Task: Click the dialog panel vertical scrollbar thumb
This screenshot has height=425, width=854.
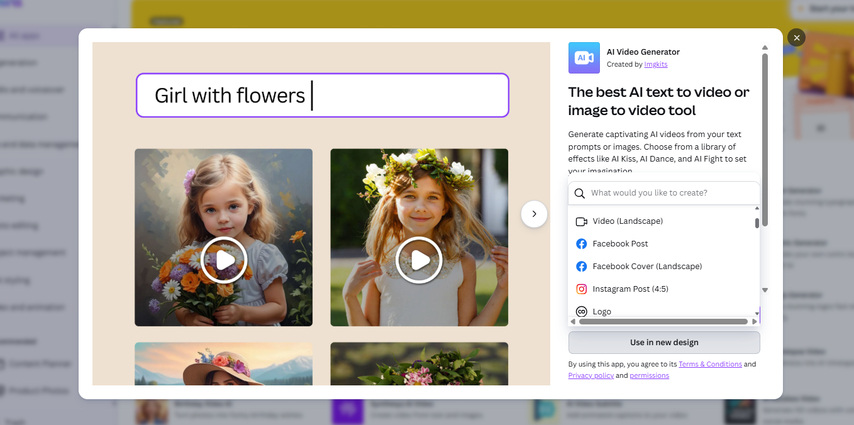Action: (765, 139)
